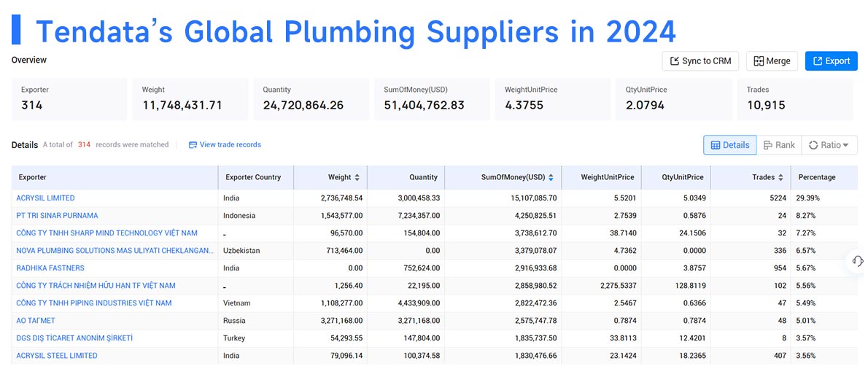Click the headset support icon

858,260
